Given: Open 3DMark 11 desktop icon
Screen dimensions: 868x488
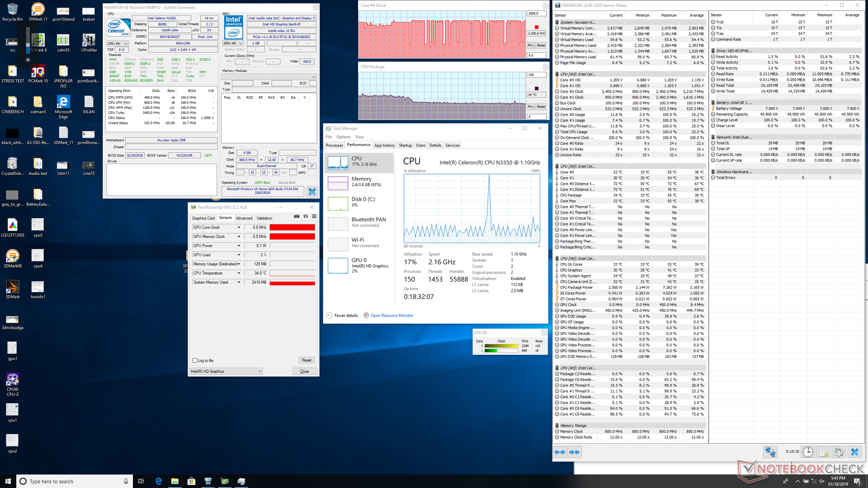Looking at the screenshot, I should [38, 12].
